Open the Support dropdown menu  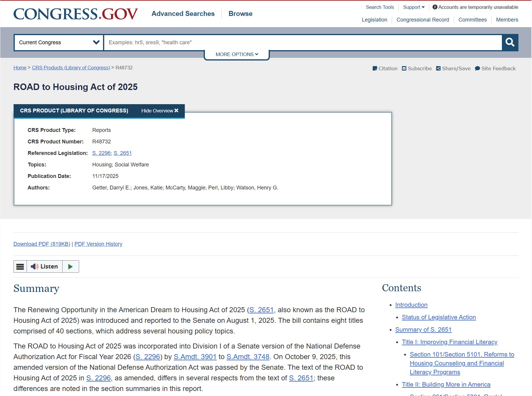click(414, 7)
